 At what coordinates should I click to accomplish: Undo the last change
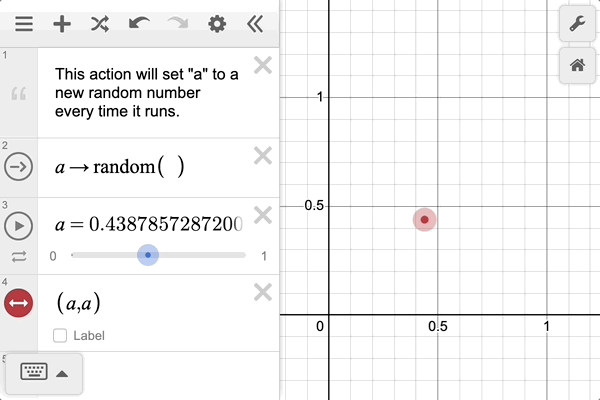click(139, 24)
